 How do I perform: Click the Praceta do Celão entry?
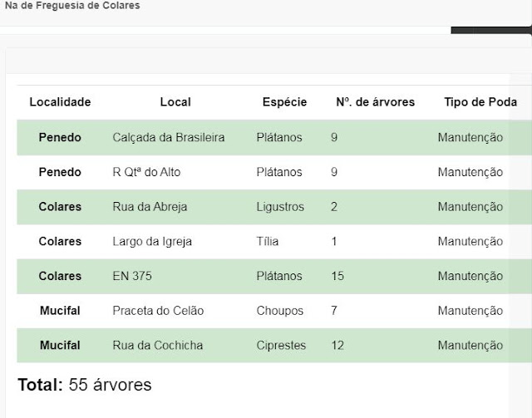pyautogui.click(x=158, y=311)
